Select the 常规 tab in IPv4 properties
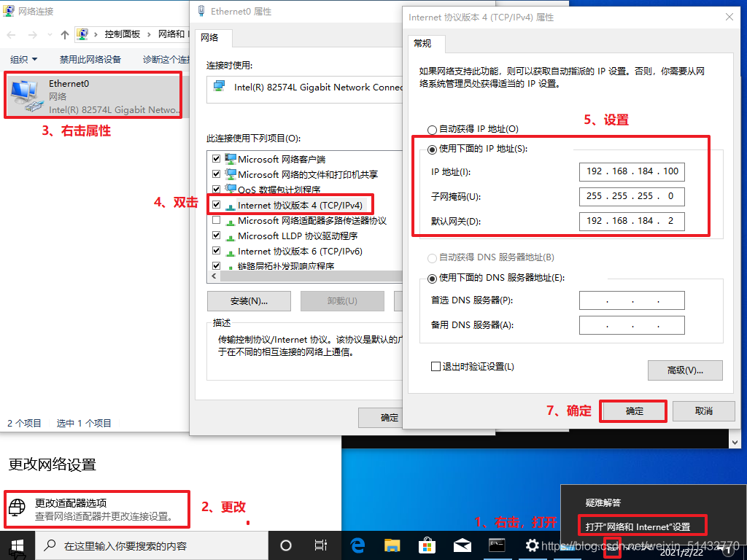The image size is (747, 560). pos(423,43)
